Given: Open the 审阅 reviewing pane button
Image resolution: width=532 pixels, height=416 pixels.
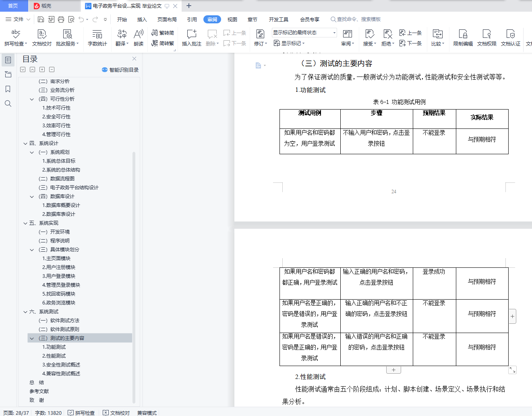Looking at the screenshot, I should pyautogui.click(x=348, y=38).
